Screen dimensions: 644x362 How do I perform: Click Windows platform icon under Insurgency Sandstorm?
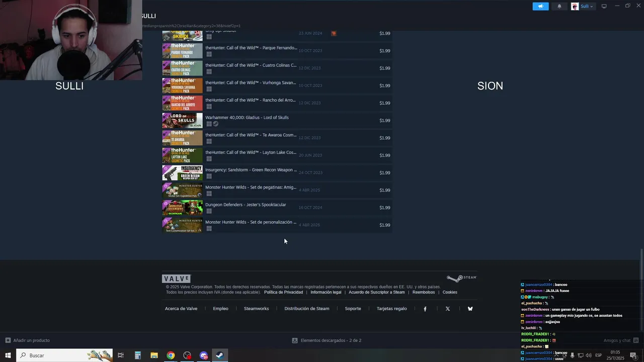209,176
